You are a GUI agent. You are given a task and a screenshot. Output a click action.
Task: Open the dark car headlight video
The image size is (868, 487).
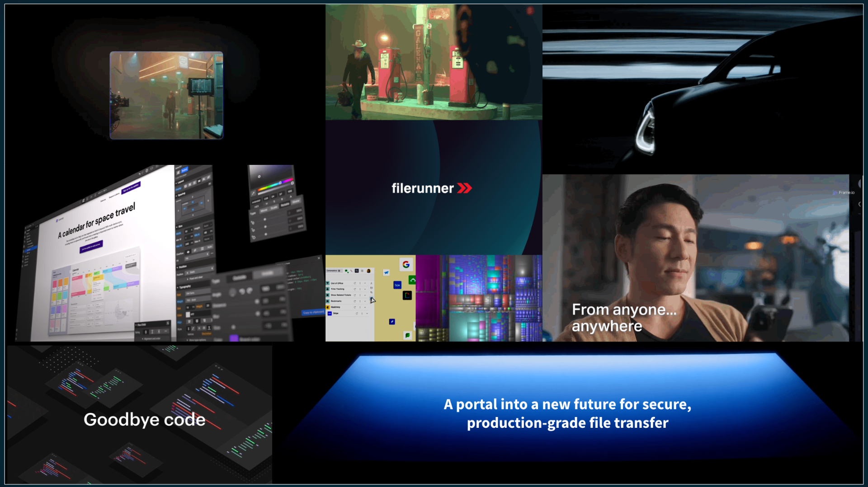703,89
